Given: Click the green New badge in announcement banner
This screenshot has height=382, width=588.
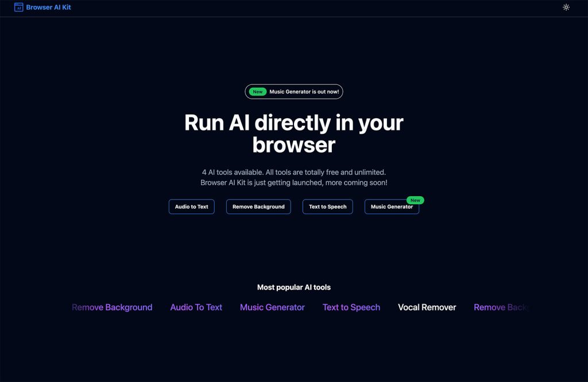Looking at the screenshot, I should 258,92.
